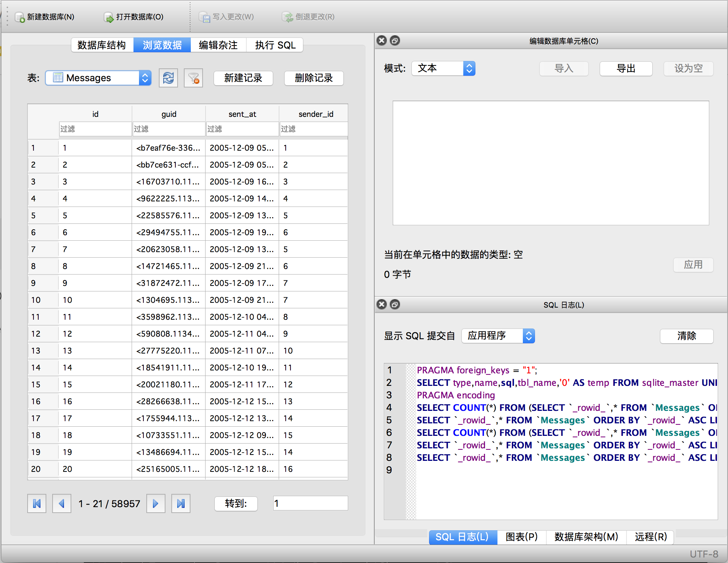This screenshot has height=563, width=728.
Task: Jump to the last record page
Action: coord(181,503)
